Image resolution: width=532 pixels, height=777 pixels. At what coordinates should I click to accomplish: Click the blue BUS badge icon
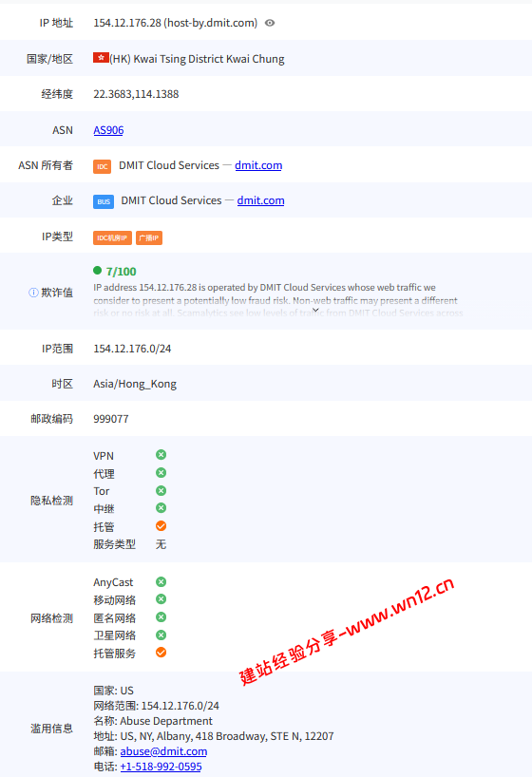pos(104,201)
